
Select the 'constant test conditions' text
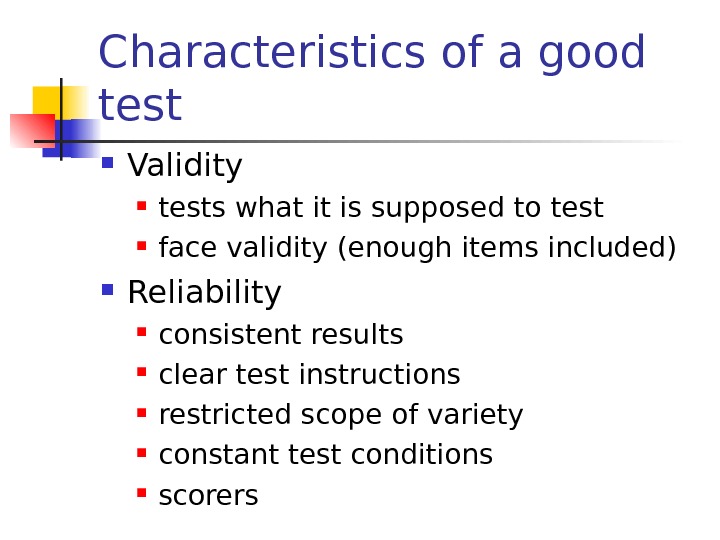coord(326,455)
